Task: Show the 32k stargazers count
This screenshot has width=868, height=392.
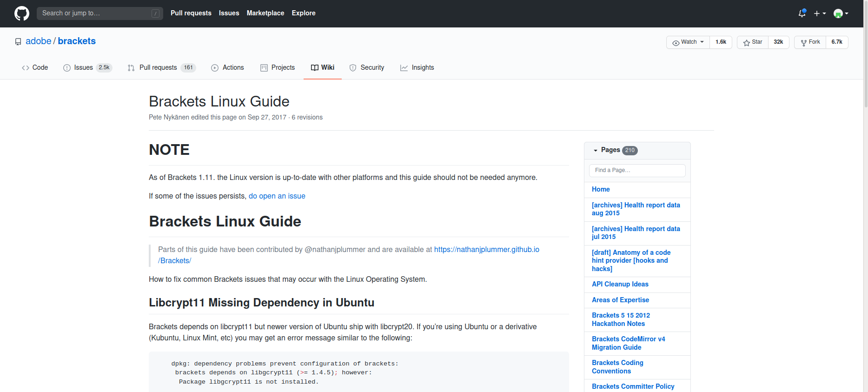Action: click(779, 42)
